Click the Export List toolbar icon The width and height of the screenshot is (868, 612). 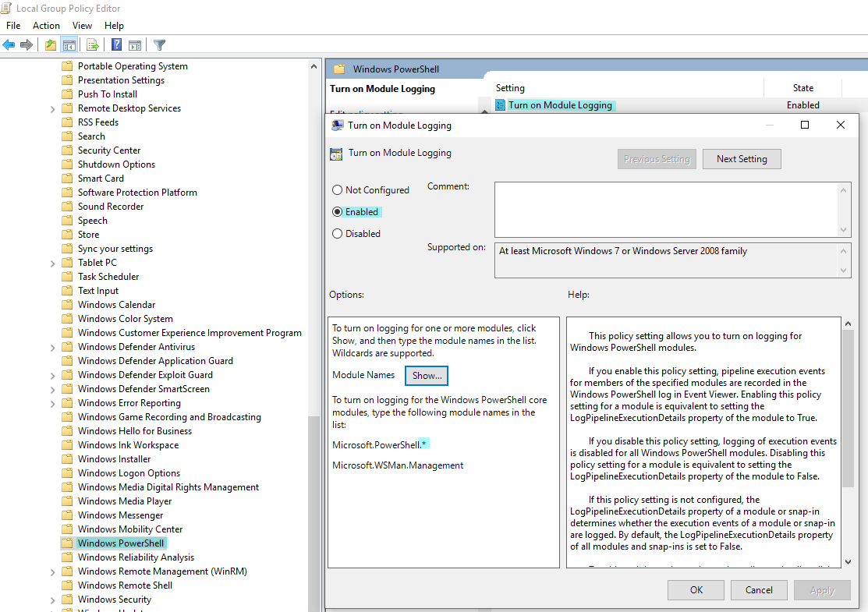[x=93, y=44]
